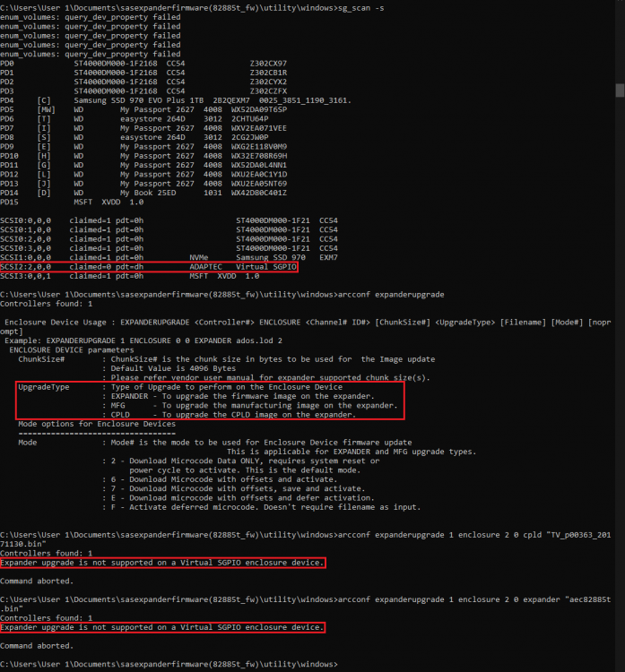
Task: Click 'Enclosure Device Usage' heading text
Action: click(x=56, y=323)
